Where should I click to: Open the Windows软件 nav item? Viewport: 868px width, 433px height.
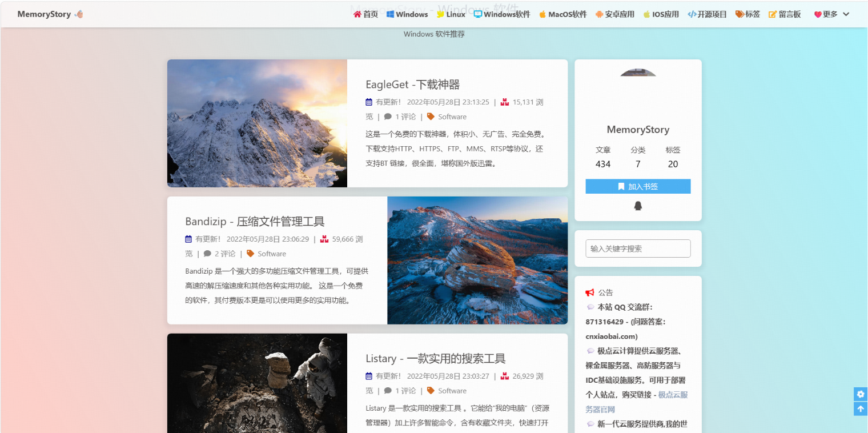tap(502, 14)
